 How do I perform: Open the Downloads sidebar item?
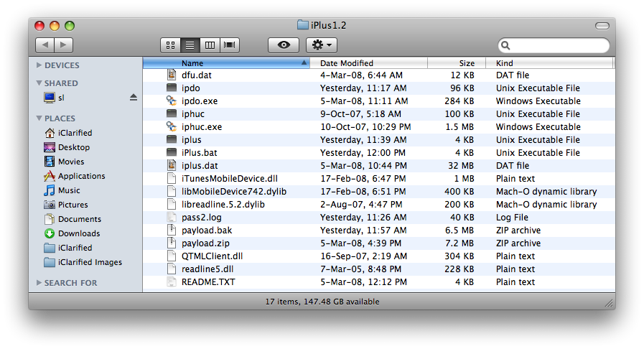pos(78,233)
